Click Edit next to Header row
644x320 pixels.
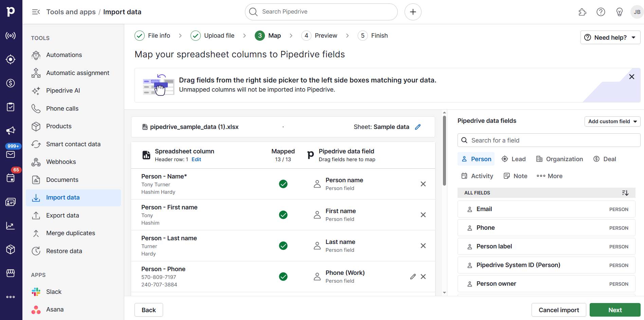pos(196,159)
